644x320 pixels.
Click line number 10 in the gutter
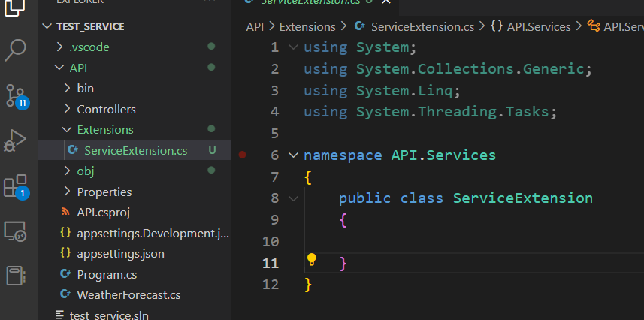pyautogui.click(x=271, y=241)
